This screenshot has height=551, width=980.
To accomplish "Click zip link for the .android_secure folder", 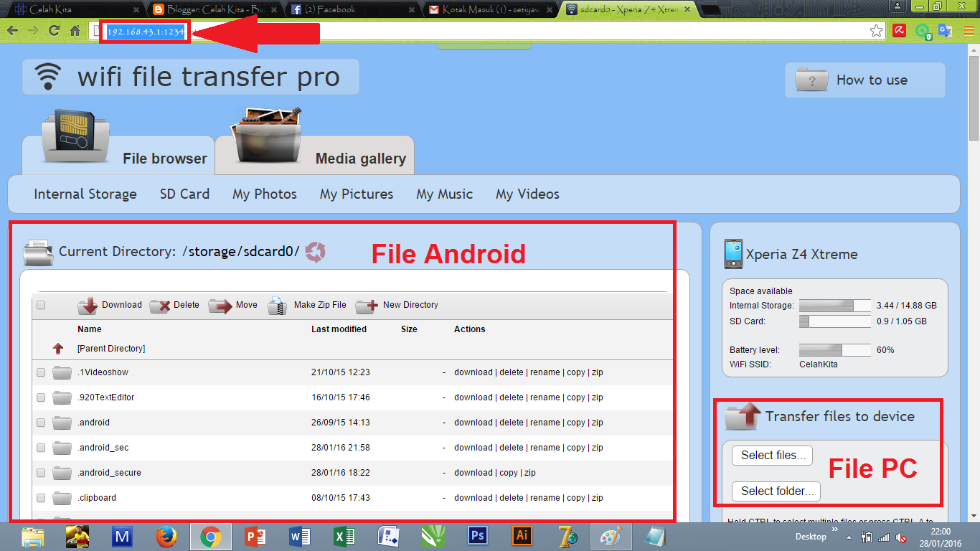I will click(x=530, y=473).
